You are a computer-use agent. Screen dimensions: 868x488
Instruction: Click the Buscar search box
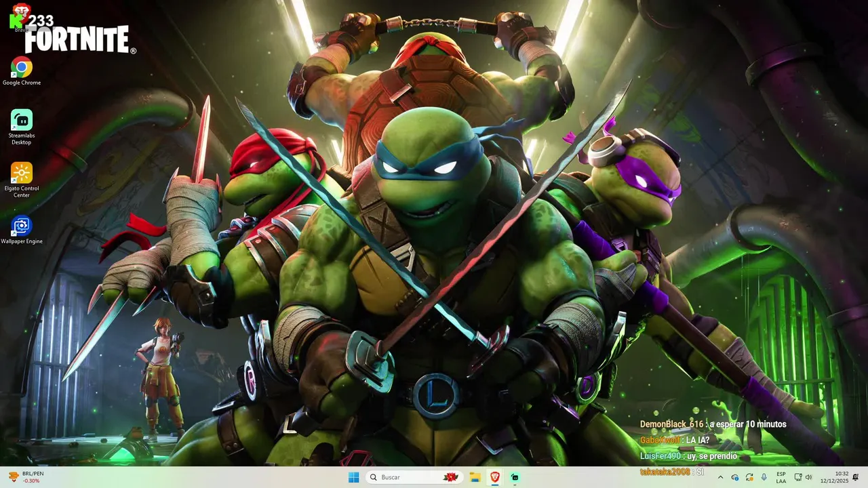click(414, 477)
